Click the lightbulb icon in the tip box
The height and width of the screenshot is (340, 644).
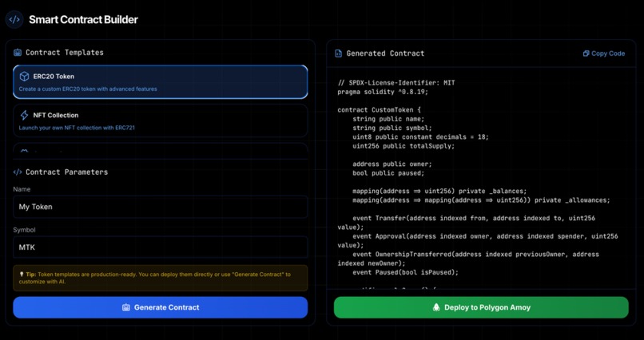pyautogui.click(x=22, y=274)
